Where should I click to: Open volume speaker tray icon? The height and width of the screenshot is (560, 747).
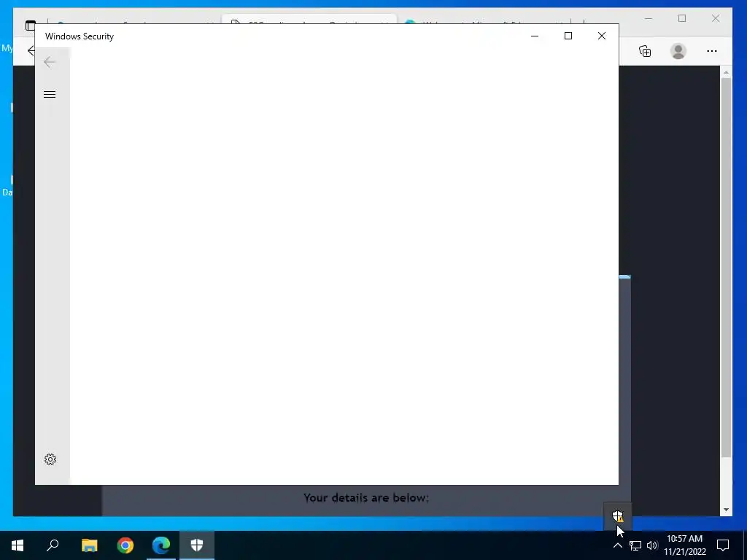tap(652, 545)
